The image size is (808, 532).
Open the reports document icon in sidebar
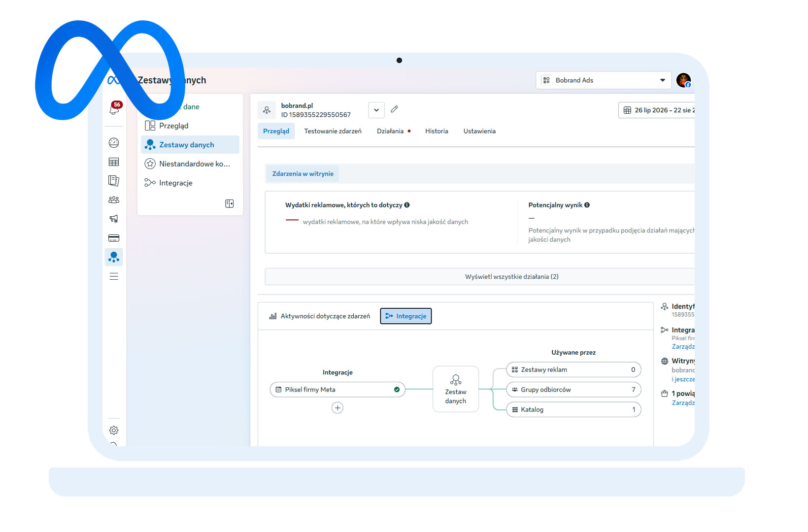[x=114, y=181]
